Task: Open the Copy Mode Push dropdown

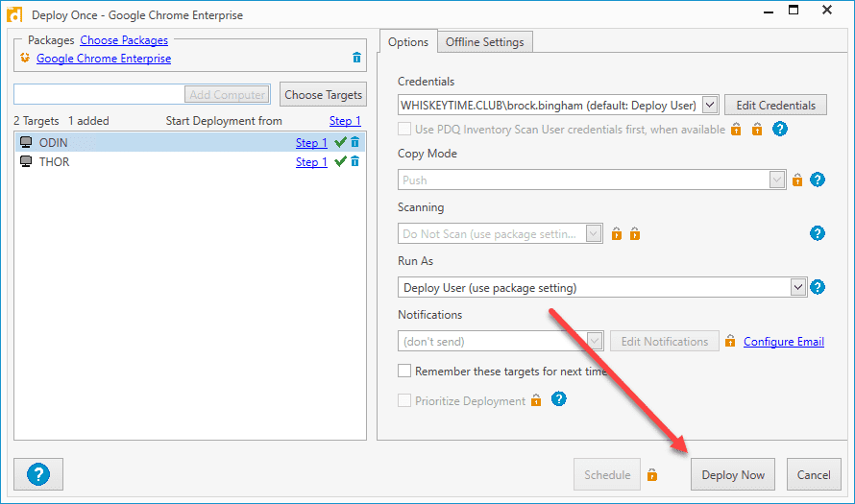Action: point(776,180)
